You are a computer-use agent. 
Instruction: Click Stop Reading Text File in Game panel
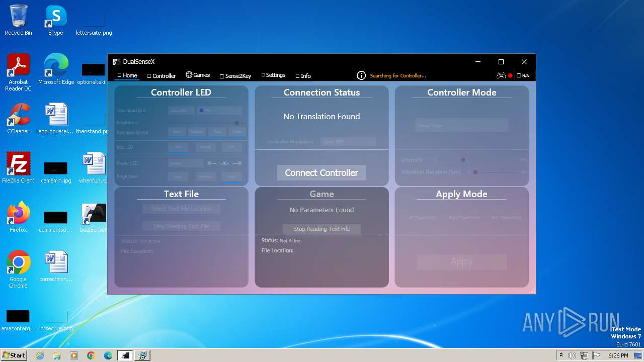(x=321, y=229)
